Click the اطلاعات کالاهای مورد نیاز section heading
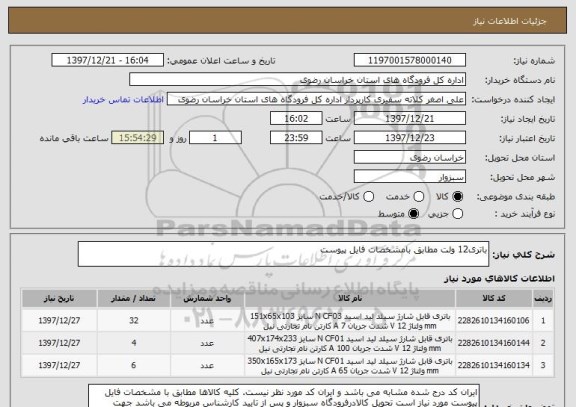Image resolution: width=576 pixels, height=407 pixels. tap(499, 279)
